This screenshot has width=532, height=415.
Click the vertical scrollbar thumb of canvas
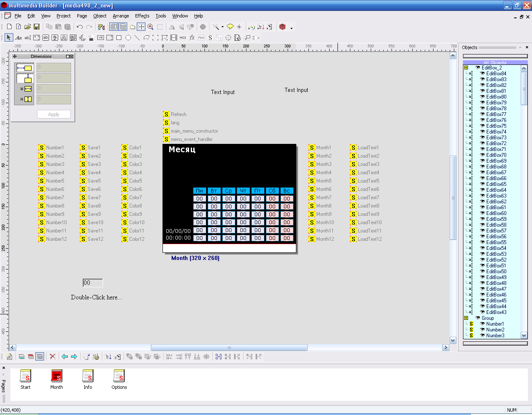tap(453, 198)
